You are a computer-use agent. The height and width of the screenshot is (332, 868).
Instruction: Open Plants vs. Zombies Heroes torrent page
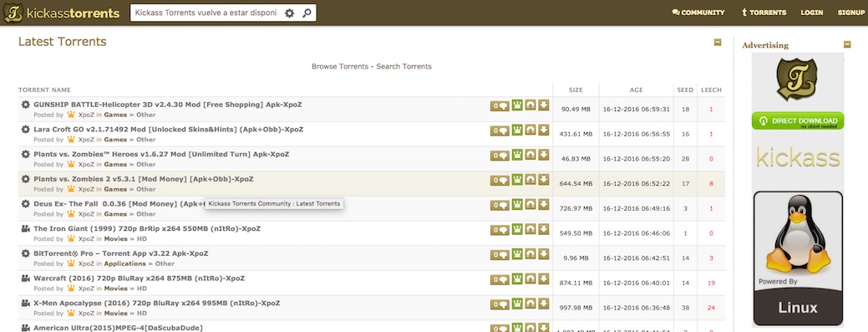(x=161, y=154)
